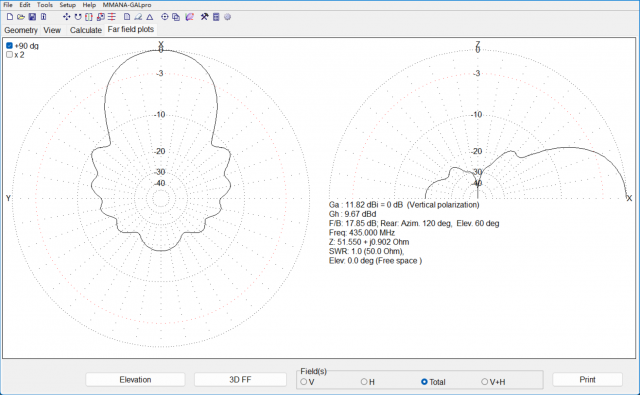Switch to the Calculate tab
The image size is (640, 395).
click(x=86, y=30)
